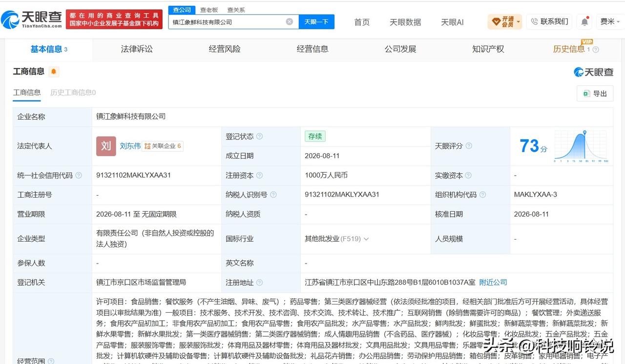Click the 企业类型 value 有限责任公司
This screenshot has width=625, height=364.
coord(155,239)
